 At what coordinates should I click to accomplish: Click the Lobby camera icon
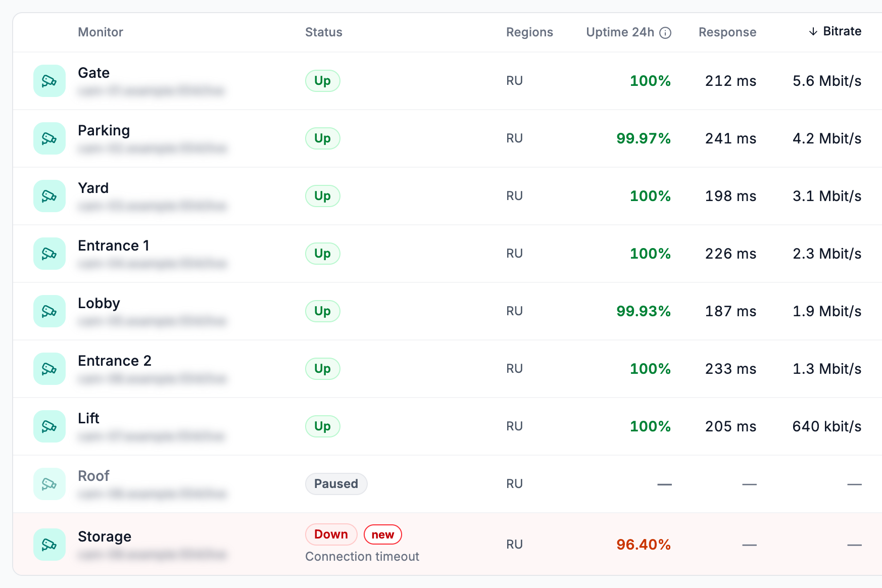coord(50,311)
